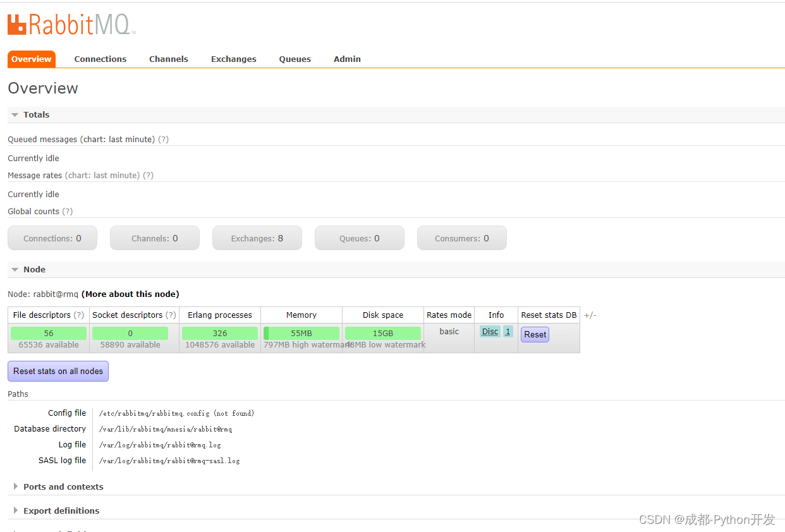Image resolution: width=785 pixels, height=532 pixels.
Task: Click the Queues: 0 counter box
Action: 359,238
